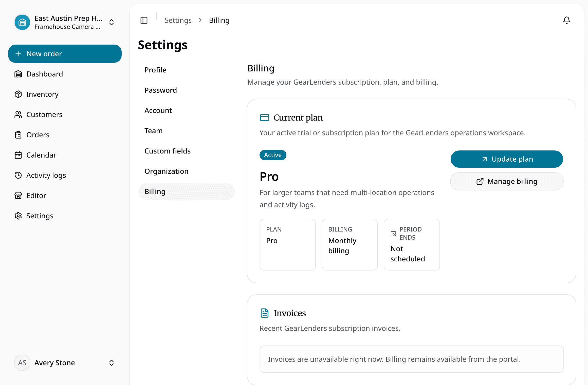Image resolution: width=588 pixels, height=385 pixels.
Task: Select the Billing settings tab
Action: tap(186, 191)
